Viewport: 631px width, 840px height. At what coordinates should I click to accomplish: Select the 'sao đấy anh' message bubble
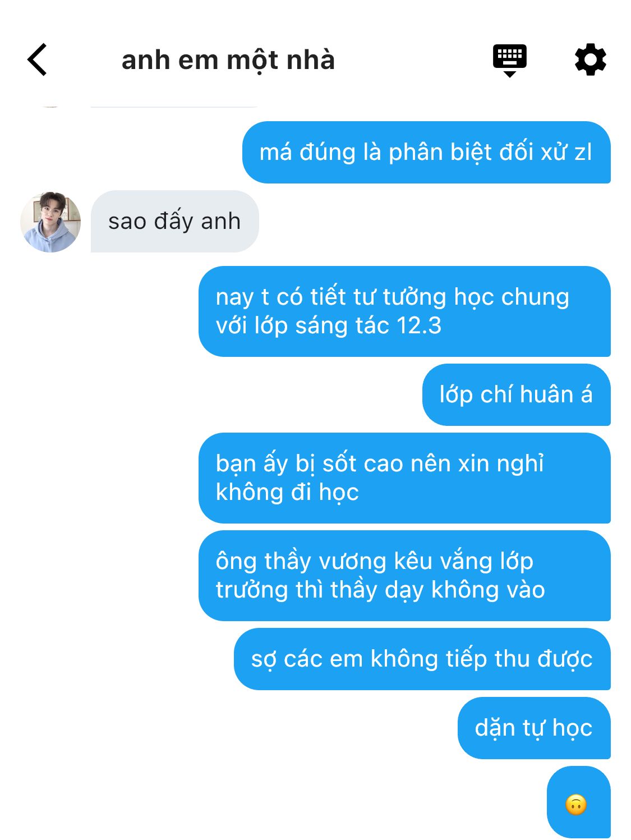[174, 221]
